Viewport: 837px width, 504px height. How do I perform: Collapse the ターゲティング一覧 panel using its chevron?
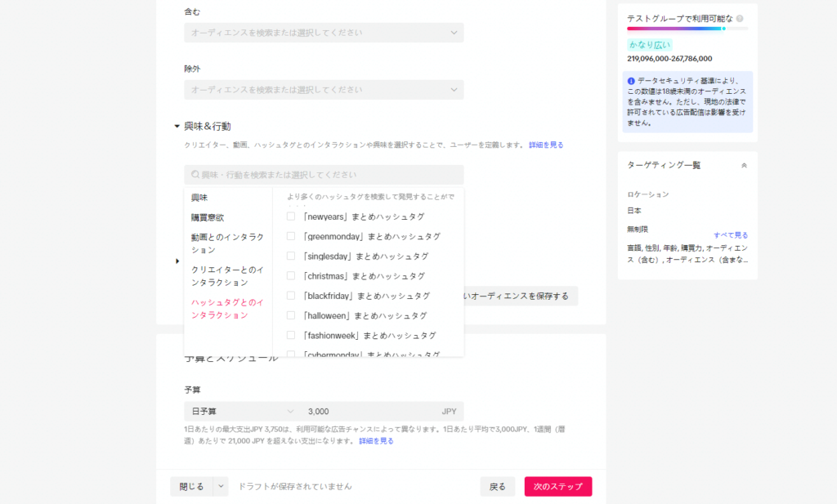(x=744, y=165)
